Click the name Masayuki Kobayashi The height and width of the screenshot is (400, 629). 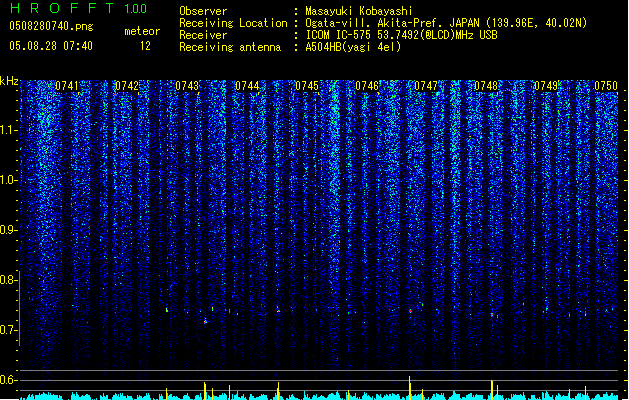[359, 11]
